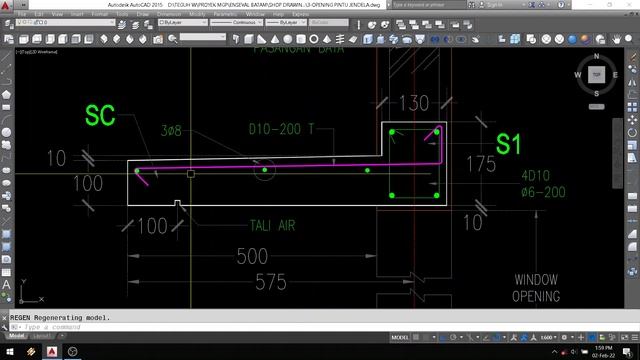
Task: Toggle polar tracking in status bar
Action: pyautogui.click(x=453, y=337)
